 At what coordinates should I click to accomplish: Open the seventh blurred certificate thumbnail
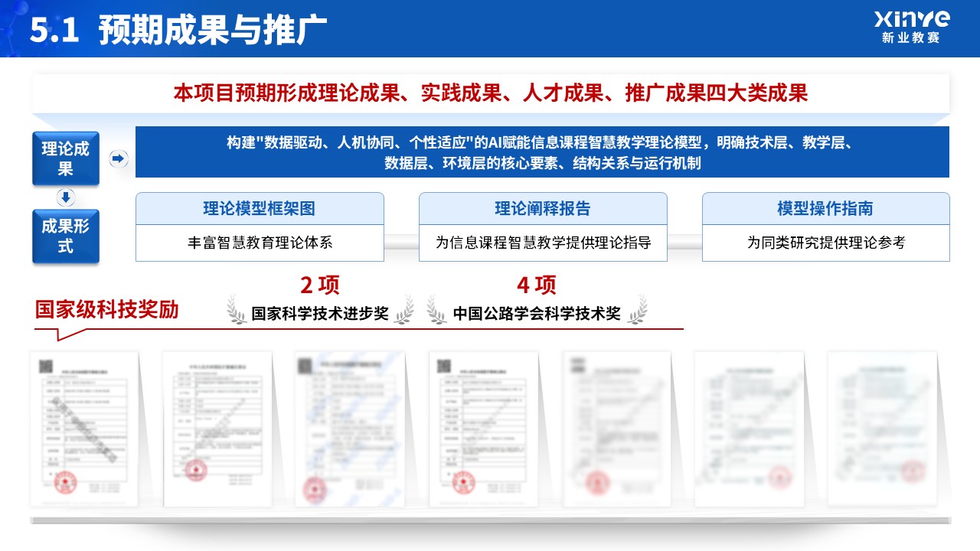click(882, 429)
